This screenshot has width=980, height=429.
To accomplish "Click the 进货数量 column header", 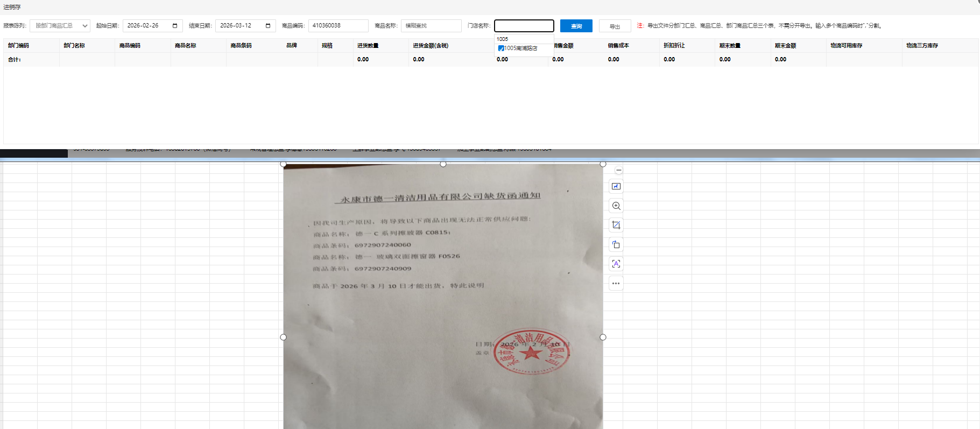I will 368,46.
